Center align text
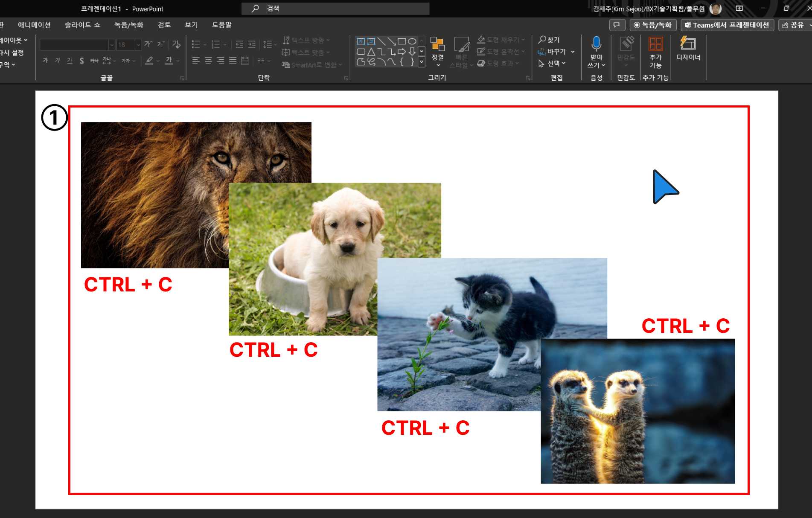Viewport: 812px width, 518px height. 208,61
